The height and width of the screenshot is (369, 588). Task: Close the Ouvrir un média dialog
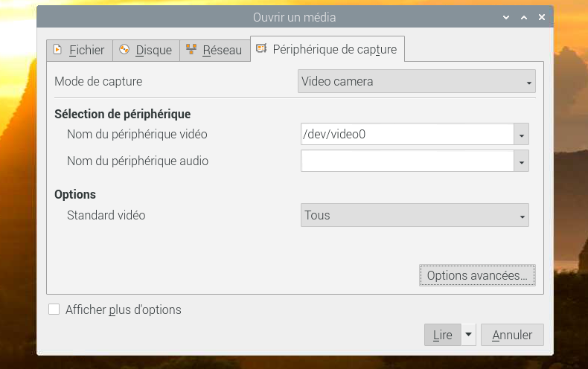[542, 17]
